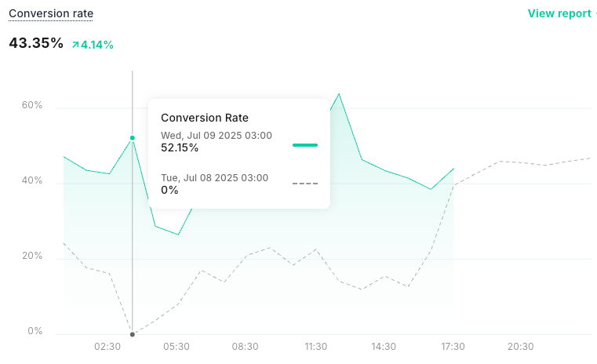The image size is (597, 364).
Task: Click the Tue, Jul 08 2025 tooltip entry
Action: 214,178
